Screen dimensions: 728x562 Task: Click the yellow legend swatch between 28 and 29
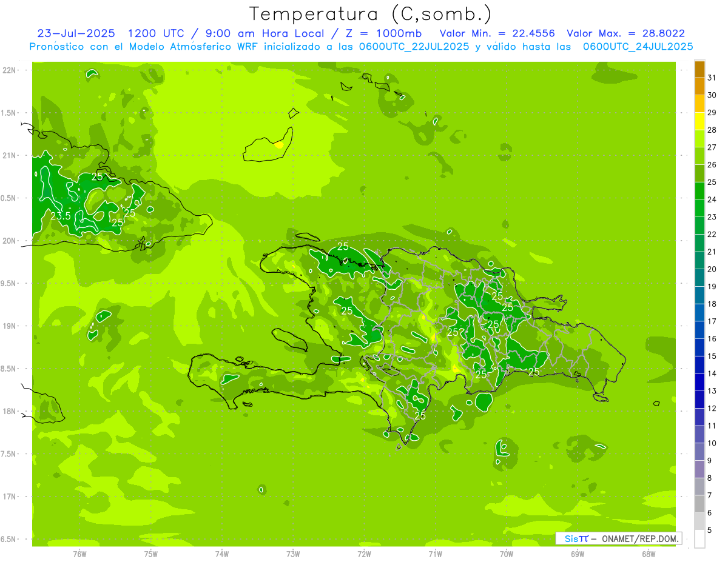[699, 122]
